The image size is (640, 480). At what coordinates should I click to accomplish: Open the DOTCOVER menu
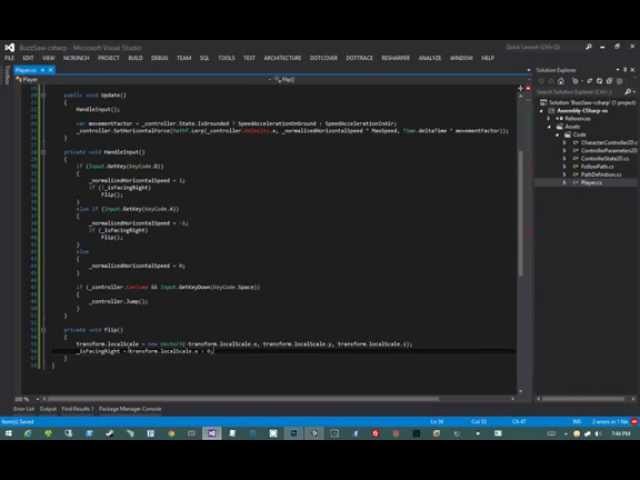click(x=324, y=58)
